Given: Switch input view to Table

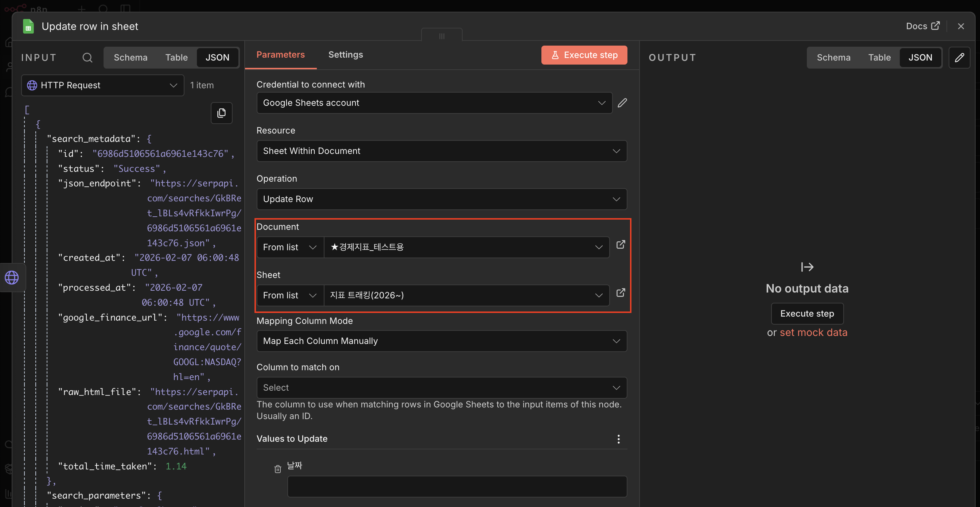Looking at the screenshot, I should coord(176,58).
